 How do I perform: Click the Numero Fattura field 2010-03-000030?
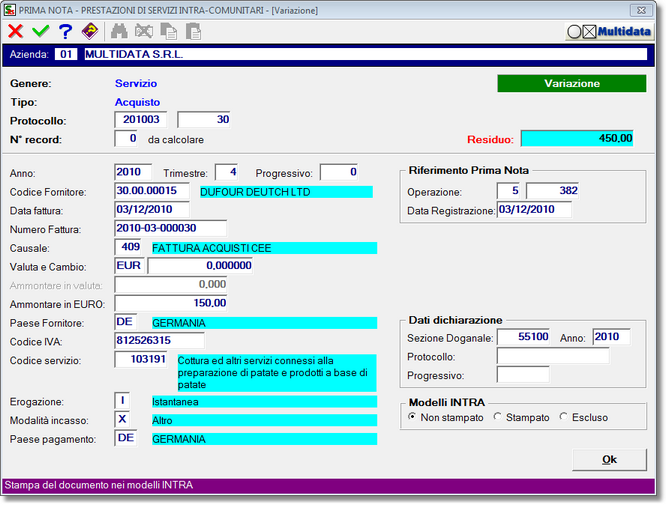[x=170, y=228]
